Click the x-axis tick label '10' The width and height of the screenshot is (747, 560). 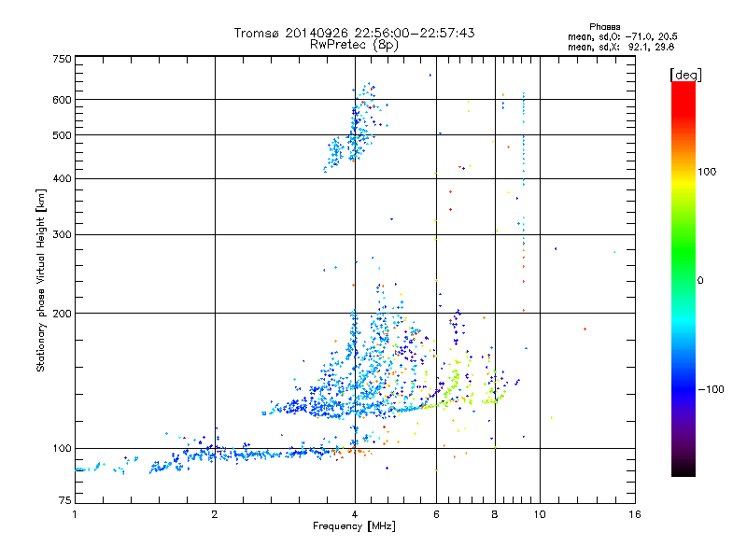(x=540, y=514)
